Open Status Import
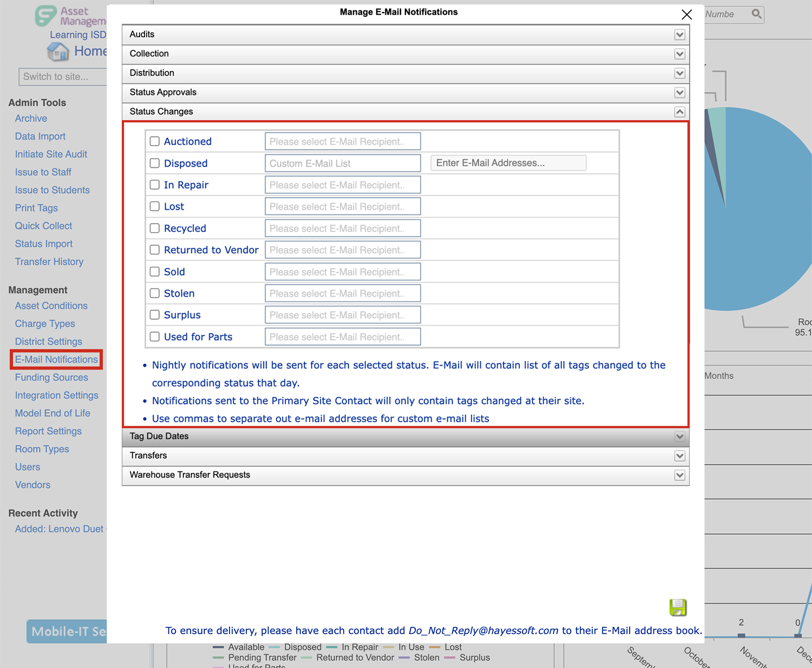Image resolution: width=812 pixels, height=668 pixels. [44, 244]
